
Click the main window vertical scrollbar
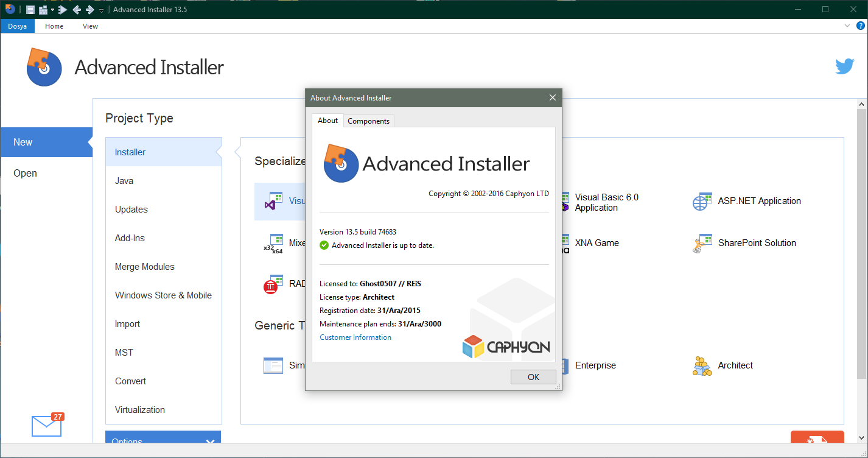(861, 244)
